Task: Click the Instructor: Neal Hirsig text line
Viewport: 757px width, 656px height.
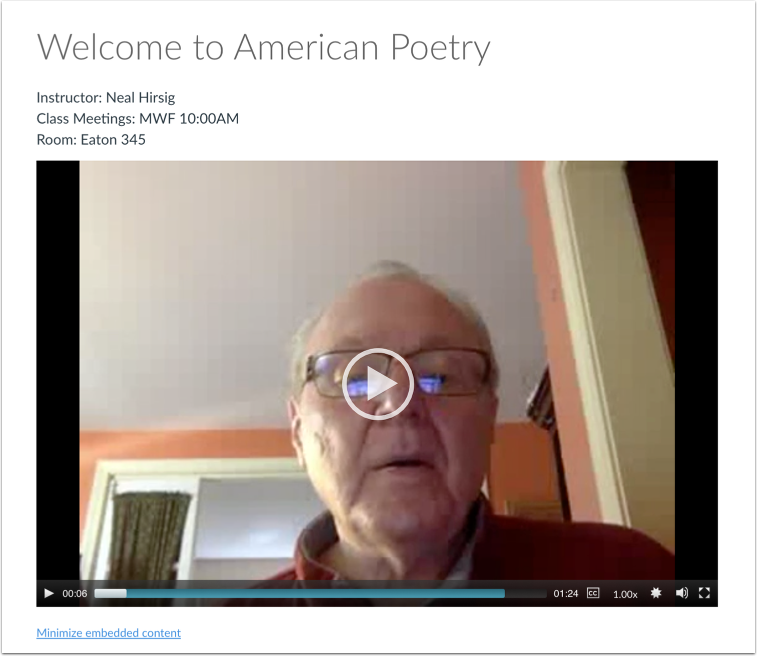Action: point(106,98)
